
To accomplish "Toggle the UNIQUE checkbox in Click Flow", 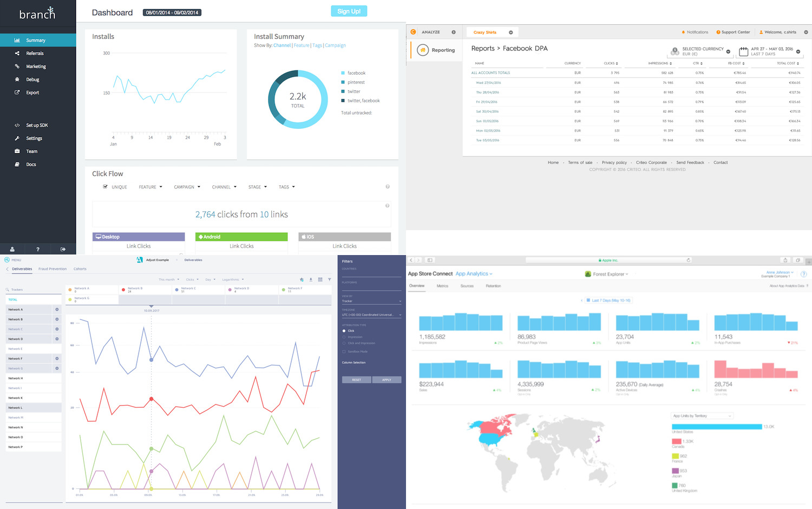I will click(105, 187).
